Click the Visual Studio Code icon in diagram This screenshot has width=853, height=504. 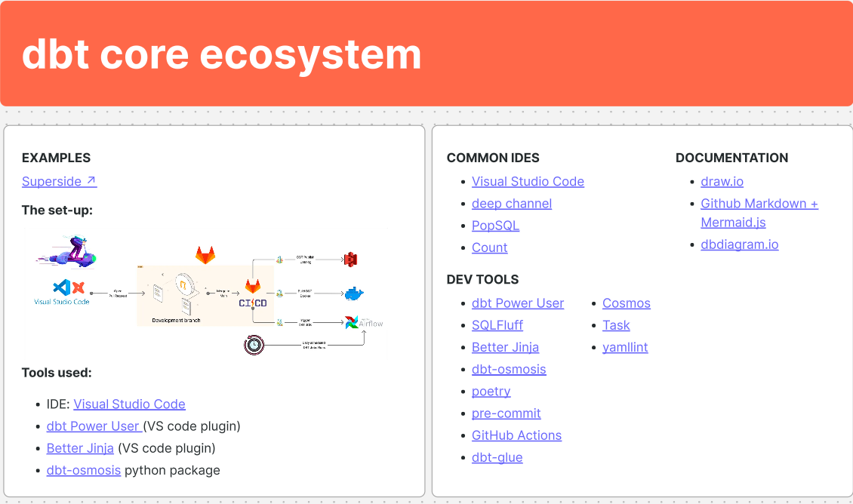coord(61,287)
